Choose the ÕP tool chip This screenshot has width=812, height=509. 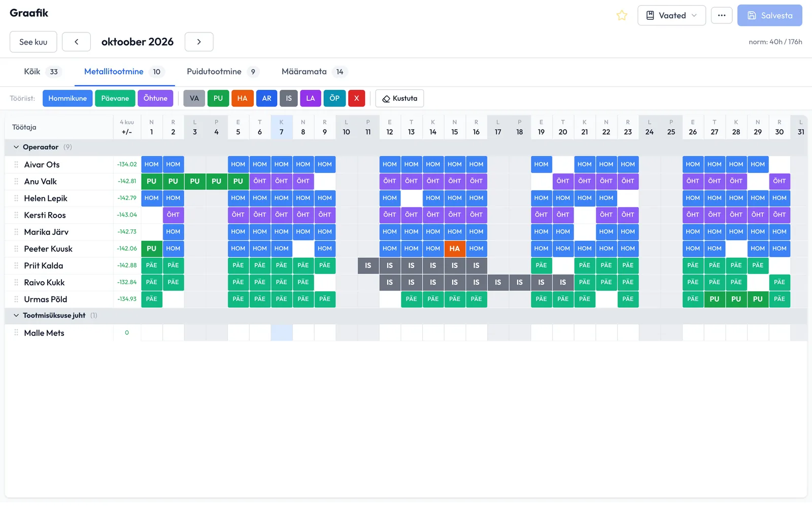[334, 98]
